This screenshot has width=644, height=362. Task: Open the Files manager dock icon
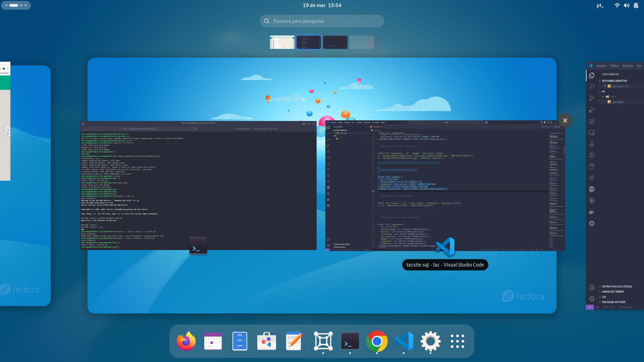tap(240, 341)
